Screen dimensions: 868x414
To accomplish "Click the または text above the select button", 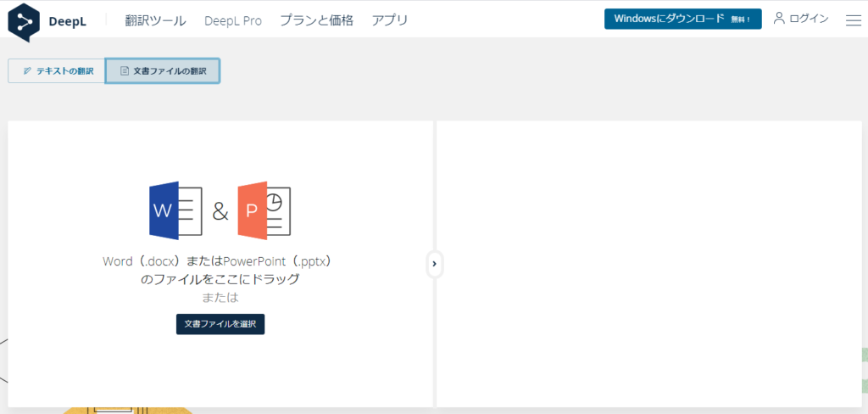I will [x=220, y=297].
